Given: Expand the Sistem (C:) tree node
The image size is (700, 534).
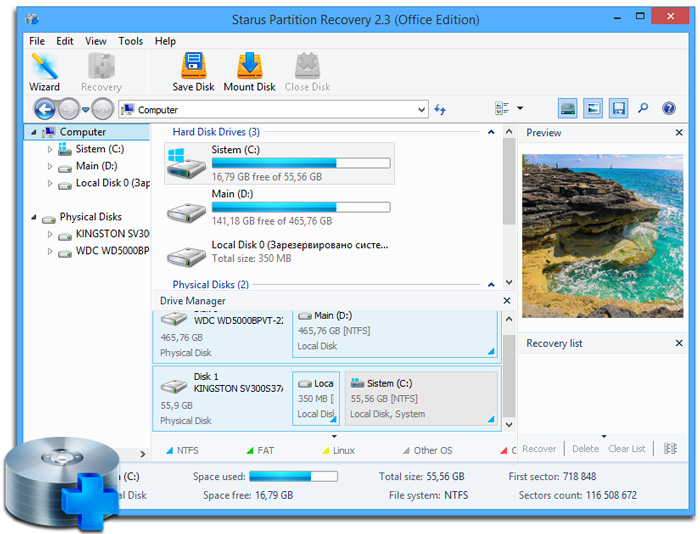Looking at the screenshot, I should 51,149.
